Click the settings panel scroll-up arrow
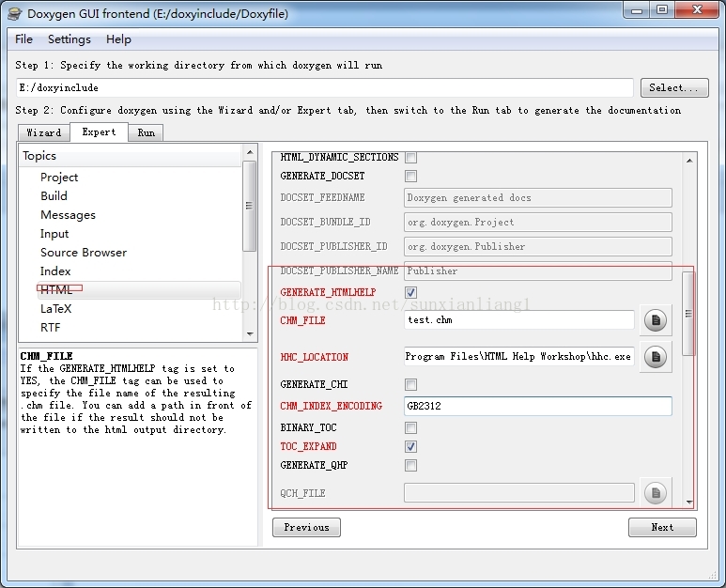The image size is (726, 588). pyautogui.click(x=689, y=161)
